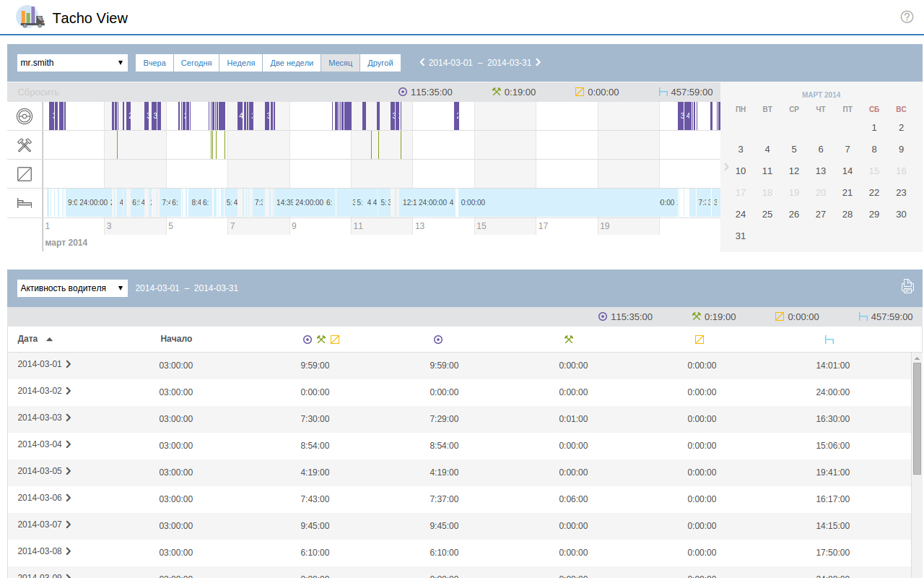Click the rest bed row icon
924x578 pixels.
click(25, 203)
